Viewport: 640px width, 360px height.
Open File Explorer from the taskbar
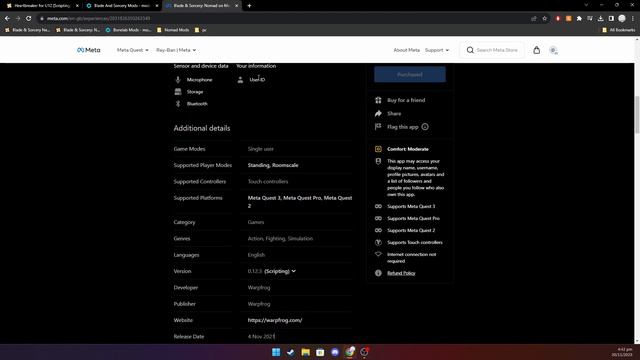coord(305,352)
